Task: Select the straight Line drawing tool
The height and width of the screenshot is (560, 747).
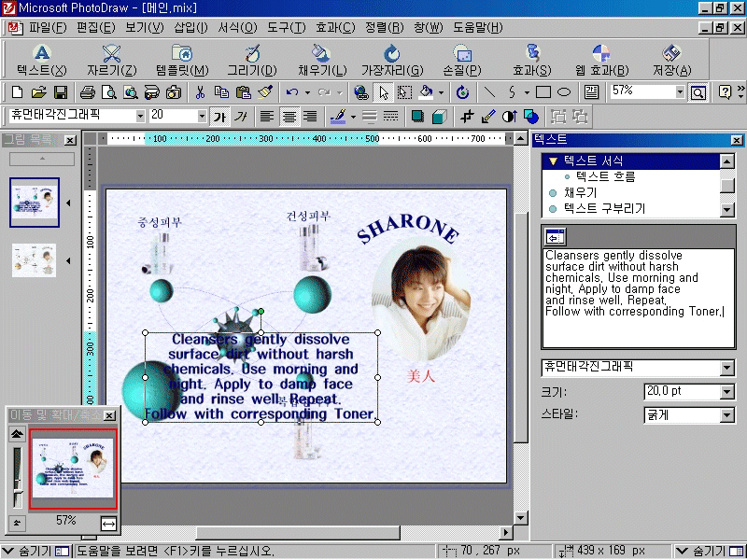Action: point(489,91)
